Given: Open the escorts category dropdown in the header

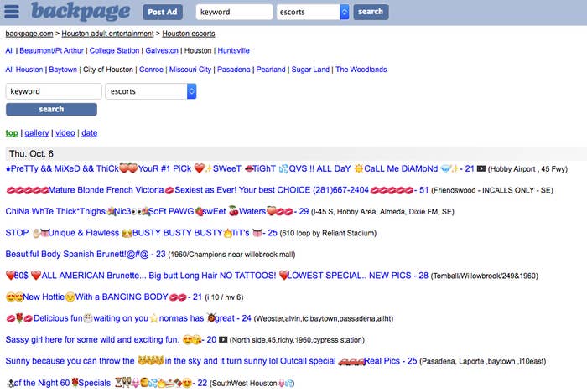Looking at the screenshot, I should point(313,12).
